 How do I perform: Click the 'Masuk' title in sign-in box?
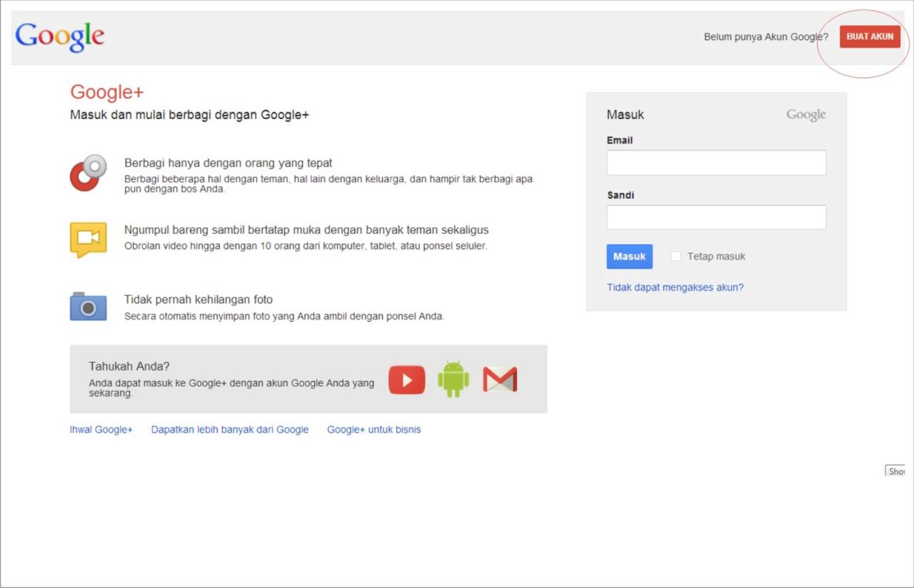click(x=626, y=114)
